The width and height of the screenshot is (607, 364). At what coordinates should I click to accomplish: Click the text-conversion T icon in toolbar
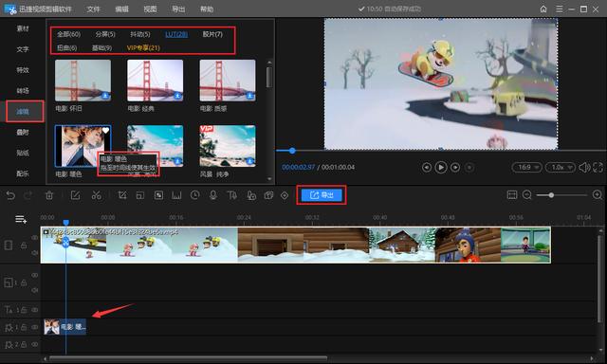pyautogui.click(x=231, y=195)
